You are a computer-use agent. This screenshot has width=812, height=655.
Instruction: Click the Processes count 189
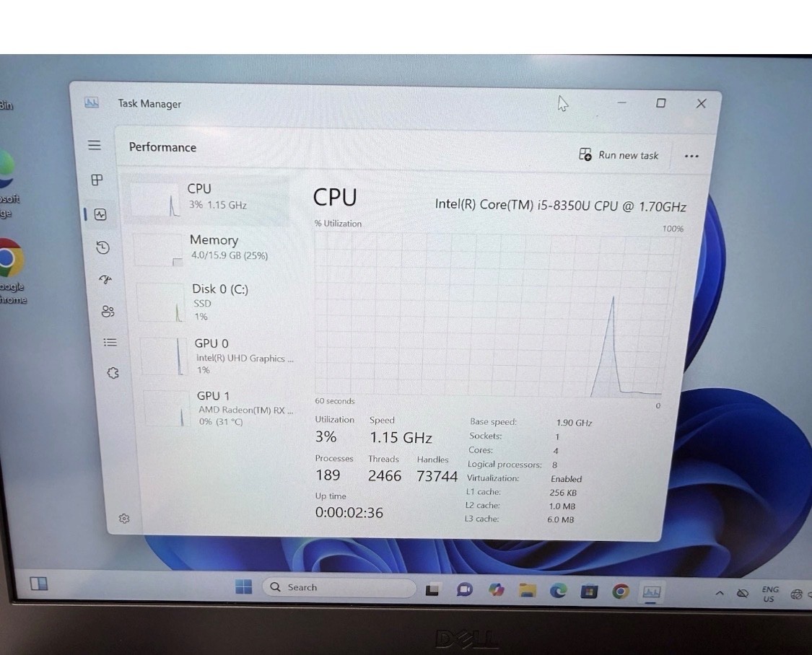point(328,475)
